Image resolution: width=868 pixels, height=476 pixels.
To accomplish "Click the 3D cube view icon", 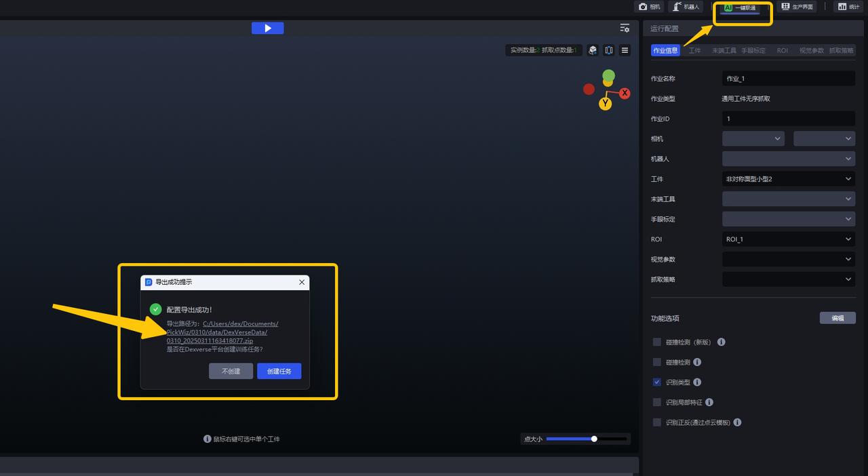I will 593,50.
